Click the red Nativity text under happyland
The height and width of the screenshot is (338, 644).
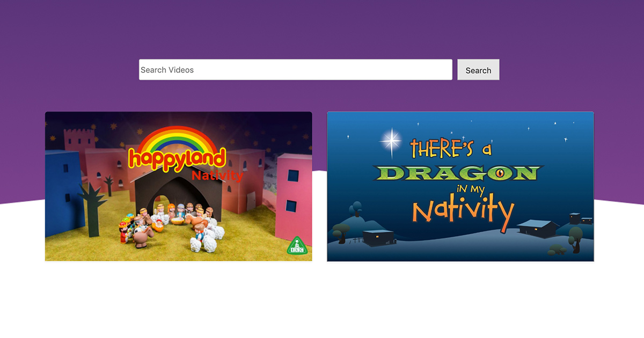217,176
